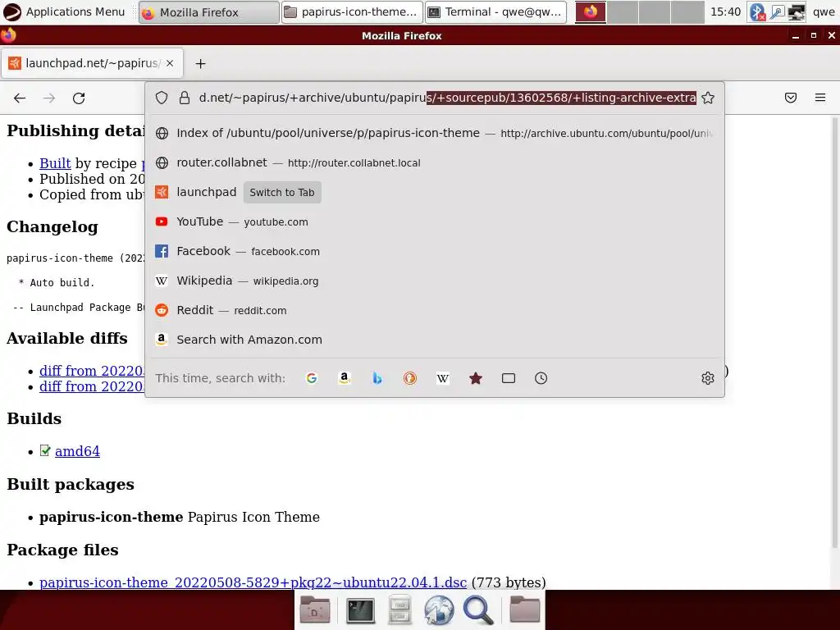Viewport: 840px width, 630px height.
Task: Choose Reddit suggestion
Action: [435, 310]
